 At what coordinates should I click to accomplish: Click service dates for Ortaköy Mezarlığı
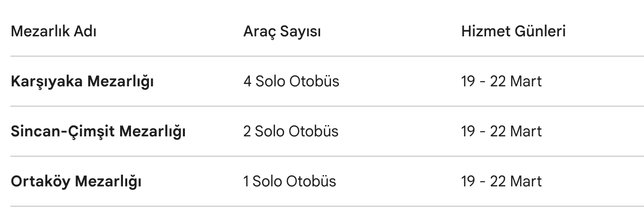(501, 182)
